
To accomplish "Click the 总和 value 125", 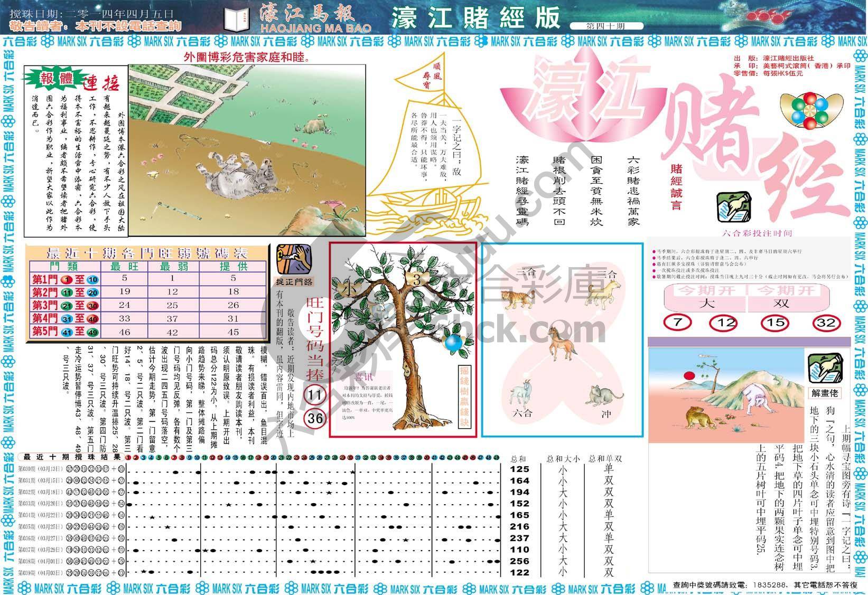I will click(519, 469).
